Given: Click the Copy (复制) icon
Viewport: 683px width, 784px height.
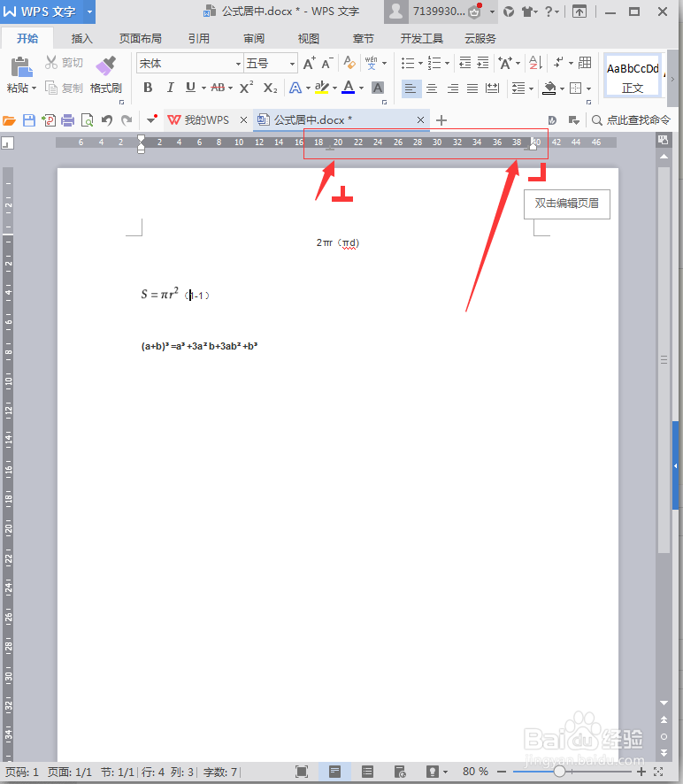Looking at the screenshot, I should [x=51, y=88].
